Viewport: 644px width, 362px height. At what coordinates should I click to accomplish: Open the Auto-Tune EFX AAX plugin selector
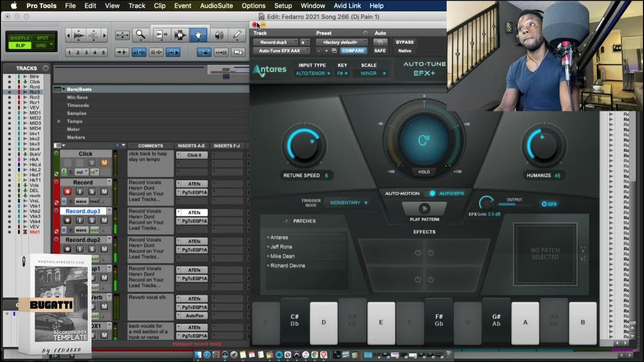(x=282, y=51)
